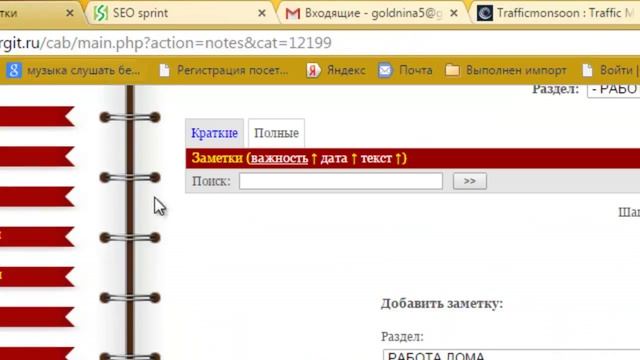Click the sort arrow after текст
Image resolution: width=640 pixels, height=360 pixels.
(398, 158)
